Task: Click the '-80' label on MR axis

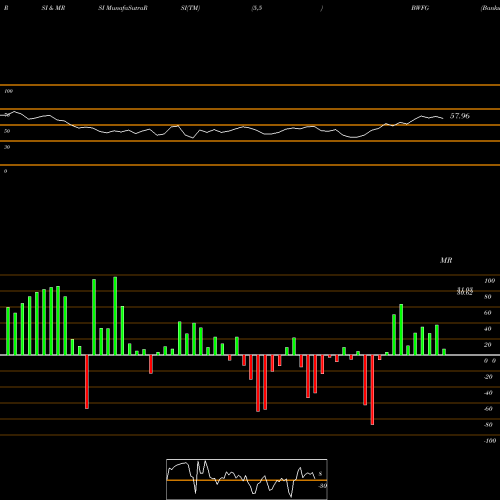Action: tap(488, 425)
